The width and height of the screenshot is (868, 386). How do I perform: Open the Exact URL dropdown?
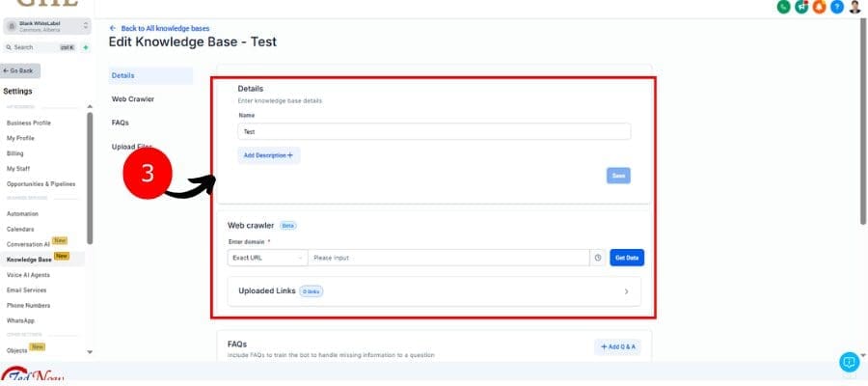(x=267, y=258)
